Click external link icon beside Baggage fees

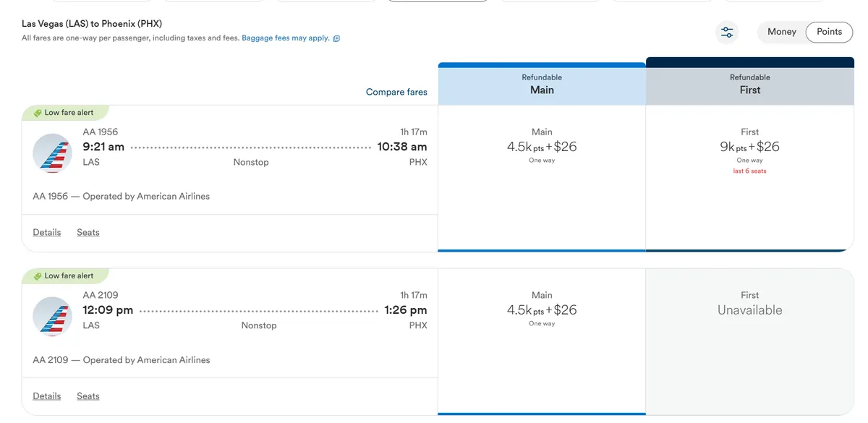[336, 38]
